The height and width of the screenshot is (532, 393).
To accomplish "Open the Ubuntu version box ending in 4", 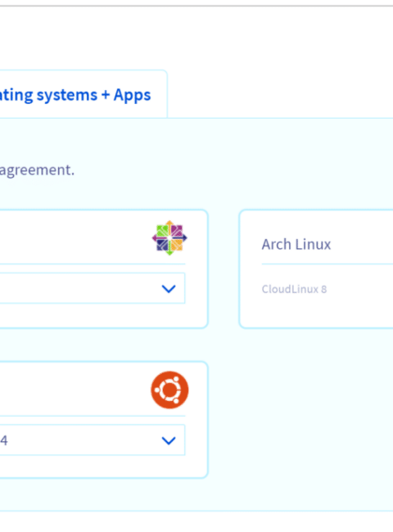I will click(93, 440).
